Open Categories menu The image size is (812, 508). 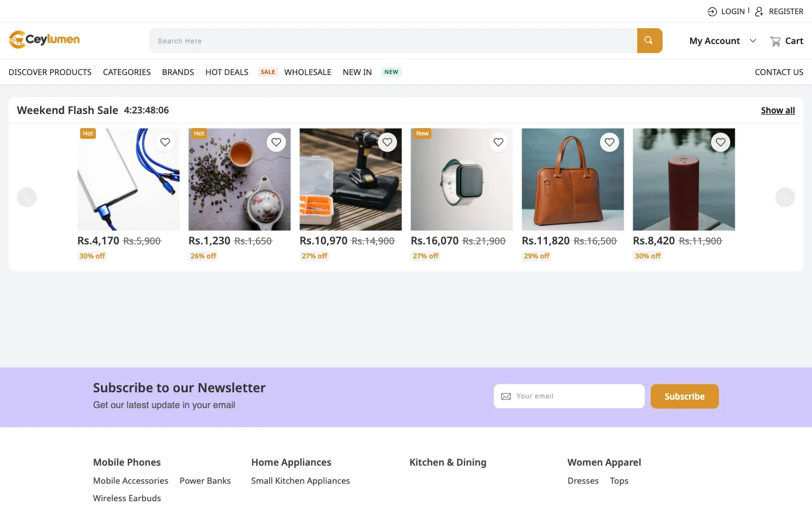pyautogui.click(x=127, y=72)
